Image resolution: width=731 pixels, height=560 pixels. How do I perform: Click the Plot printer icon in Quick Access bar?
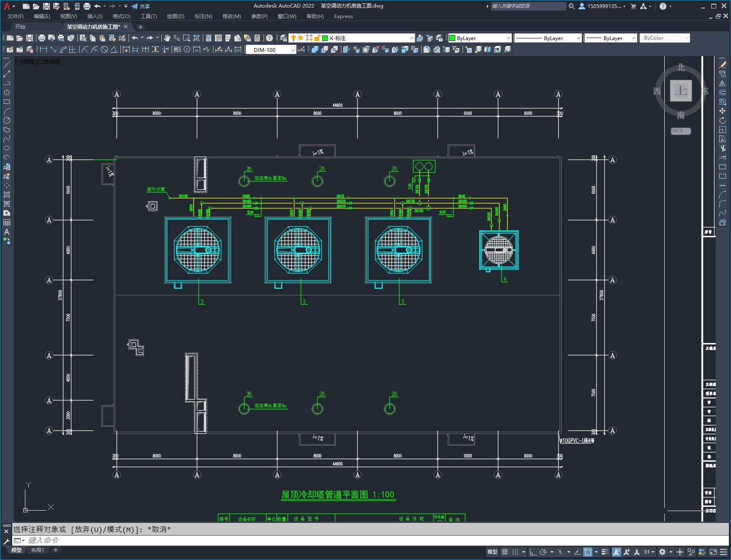pyautogui.click(x=87, y=6)
